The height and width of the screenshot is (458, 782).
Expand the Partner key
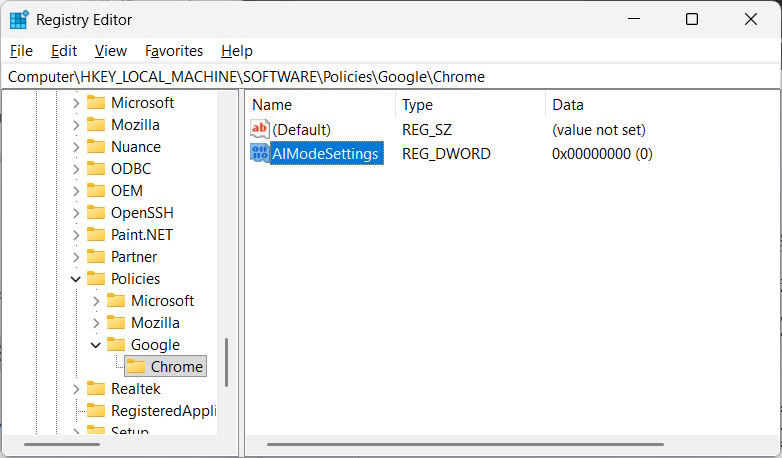(76, 256)
